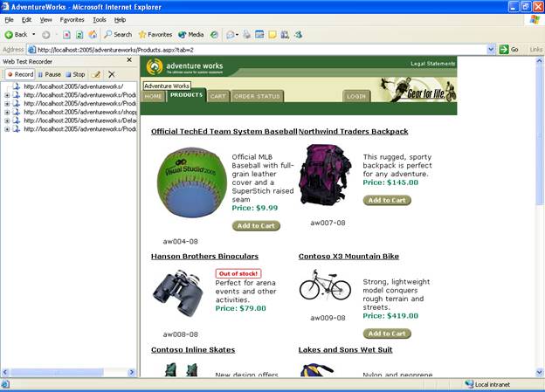Viewport: 545px width, 392px height.
Task: Click in the Address bar URL field
Action: [257, 50]
